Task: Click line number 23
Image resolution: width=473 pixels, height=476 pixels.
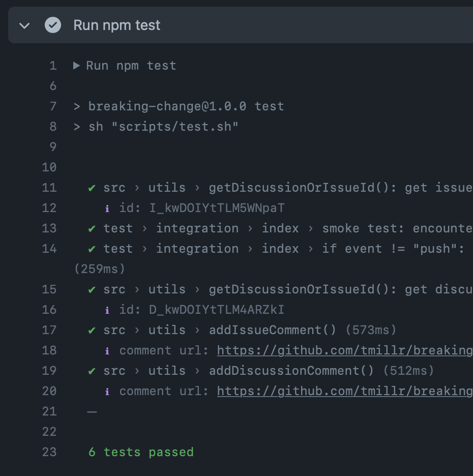Action: coord(49,452)
